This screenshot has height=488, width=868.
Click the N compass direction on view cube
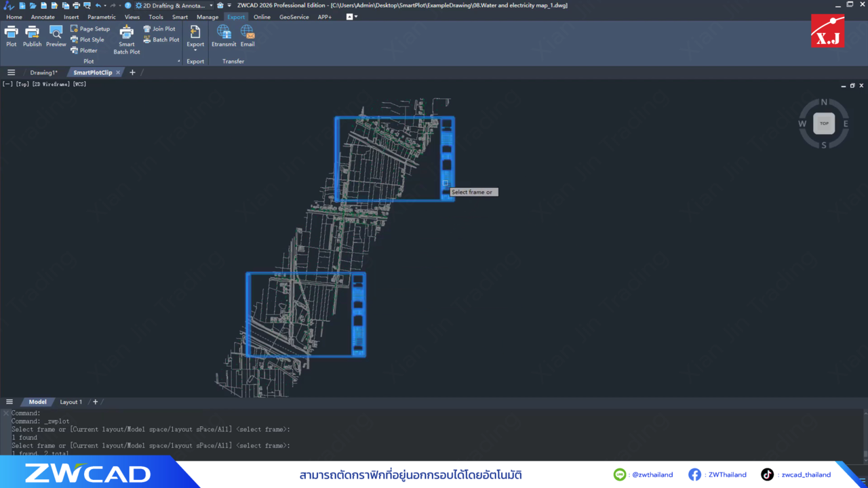(824, 102)
